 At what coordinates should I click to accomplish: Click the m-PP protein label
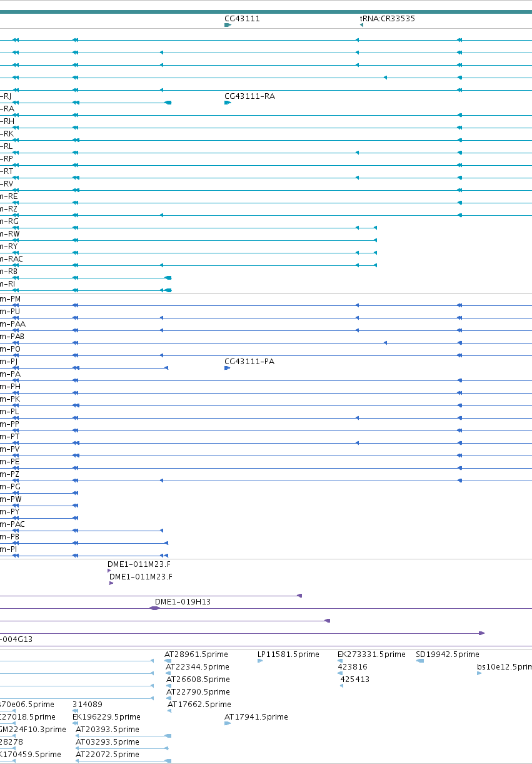10,424
